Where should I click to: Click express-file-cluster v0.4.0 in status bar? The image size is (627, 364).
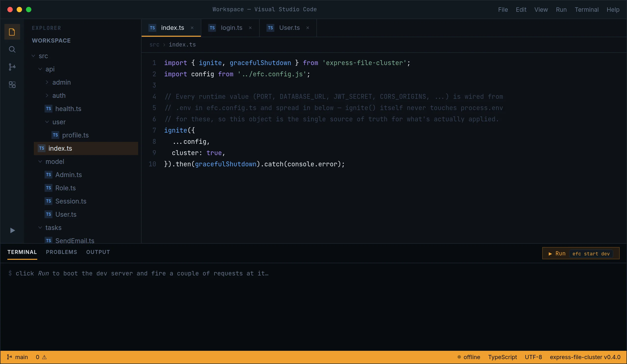pos(585,357)
